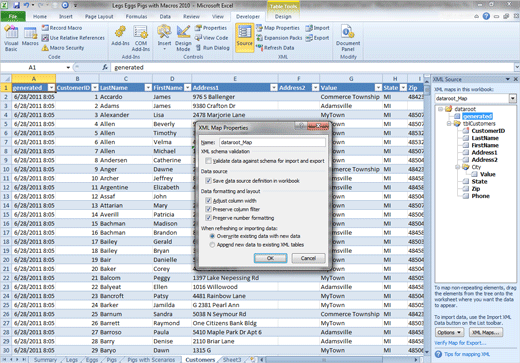Open Insert controls gallery
Image resolution: width=520 pixels, height=363 pixels.
pyautogui.click(x=164, y=37)
